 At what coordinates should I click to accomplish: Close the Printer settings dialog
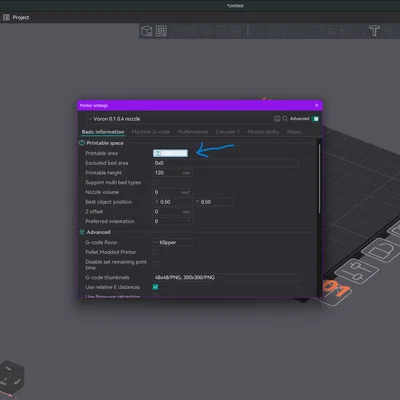pos(317,105)
